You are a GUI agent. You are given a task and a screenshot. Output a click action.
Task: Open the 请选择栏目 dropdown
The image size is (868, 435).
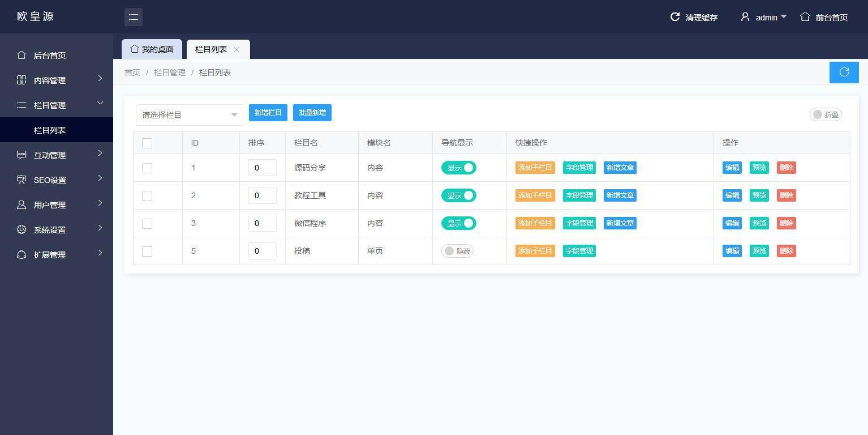[x=189, y=114]
